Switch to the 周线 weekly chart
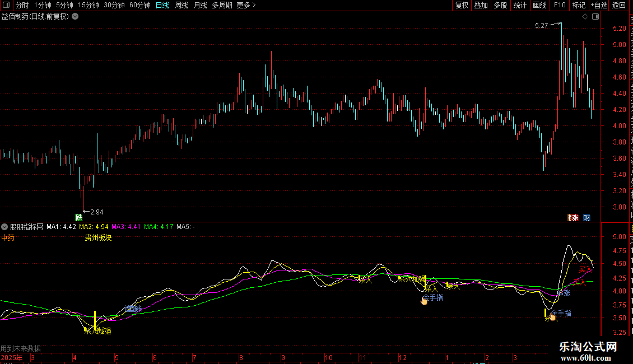The image size is (633, 364). (181, 5)
